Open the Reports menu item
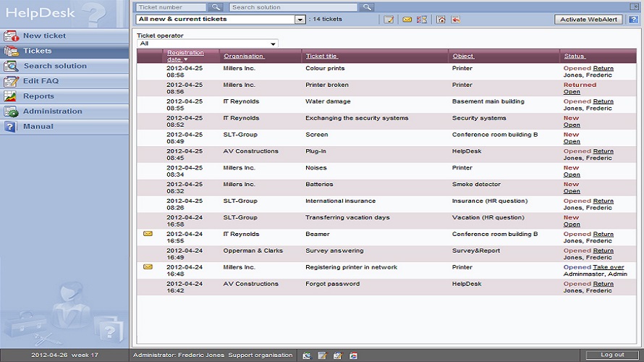The width and height of the screenshot is (644, 362). 64,96
